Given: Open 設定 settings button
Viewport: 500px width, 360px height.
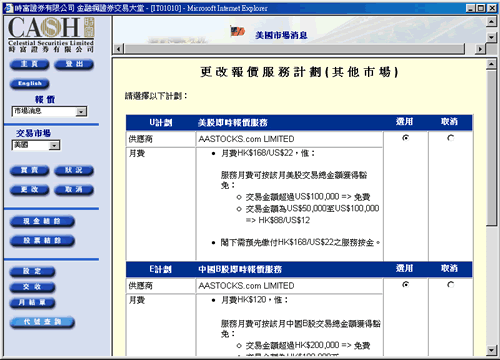Looking at the screenshot, I should [x=32, y=271].
